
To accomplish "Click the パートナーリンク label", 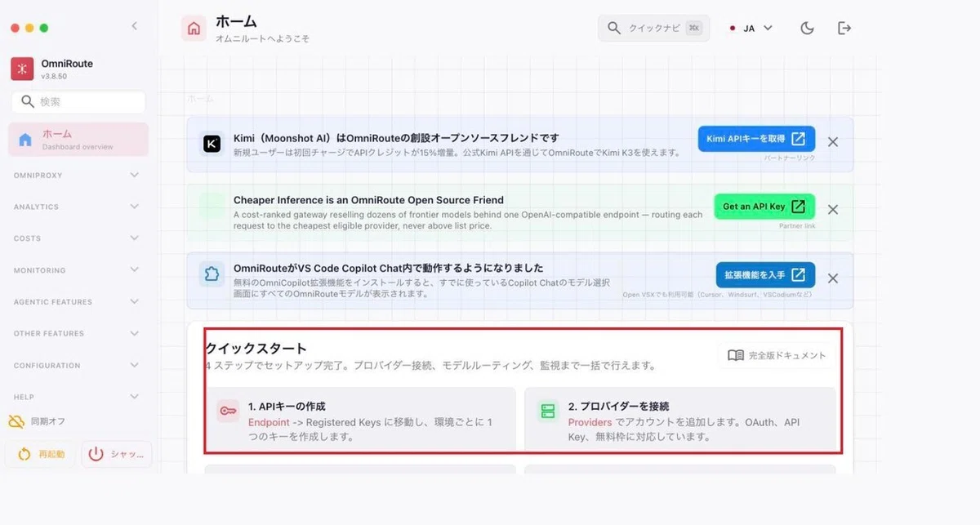I will click(790, 158).
